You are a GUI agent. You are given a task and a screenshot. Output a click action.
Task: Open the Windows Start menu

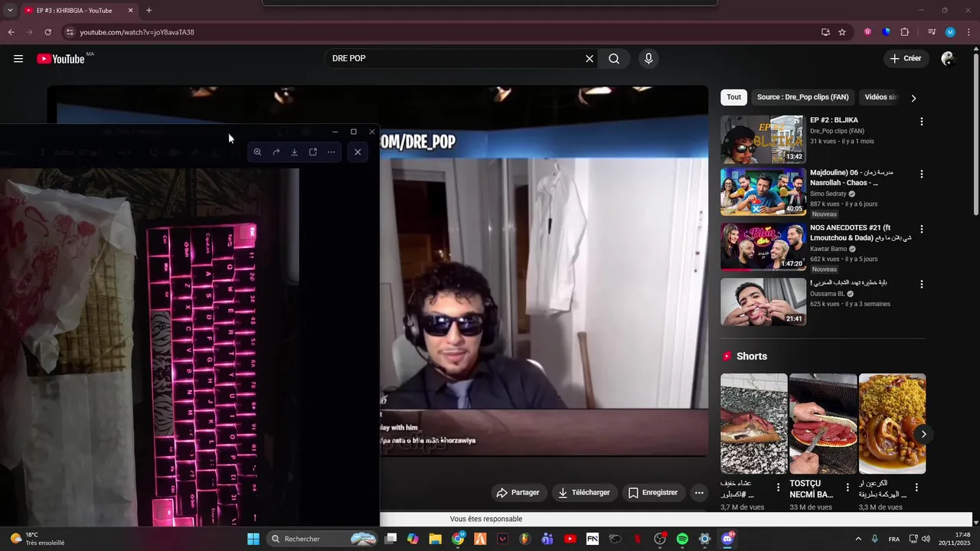(253, 539)
